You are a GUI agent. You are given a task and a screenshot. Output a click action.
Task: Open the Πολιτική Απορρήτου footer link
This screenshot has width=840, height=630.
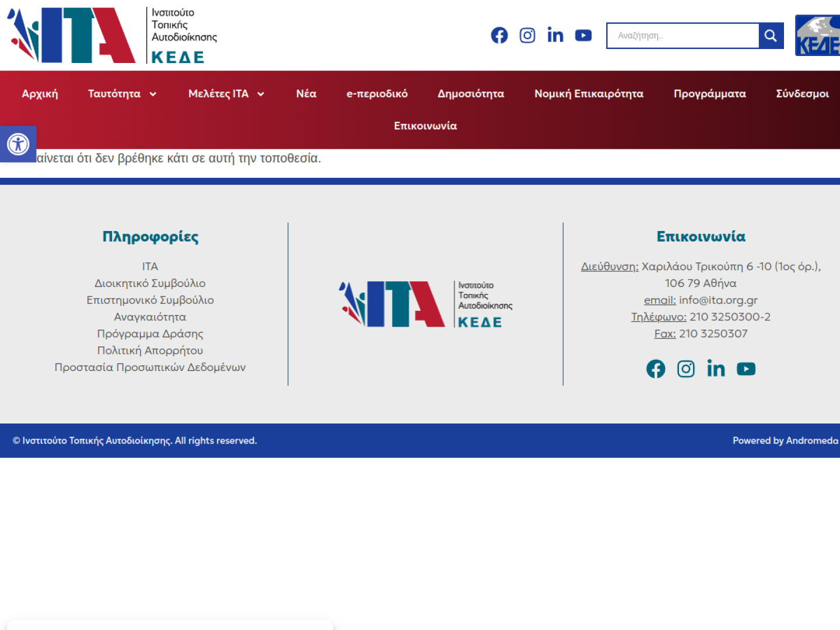point(150,351)
